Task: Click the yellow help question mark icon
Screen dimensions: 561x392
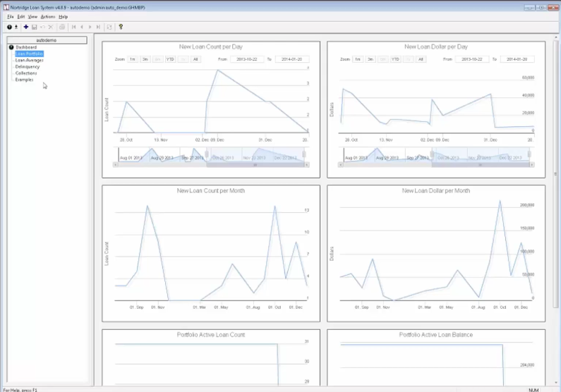Action: coord(121,27)
